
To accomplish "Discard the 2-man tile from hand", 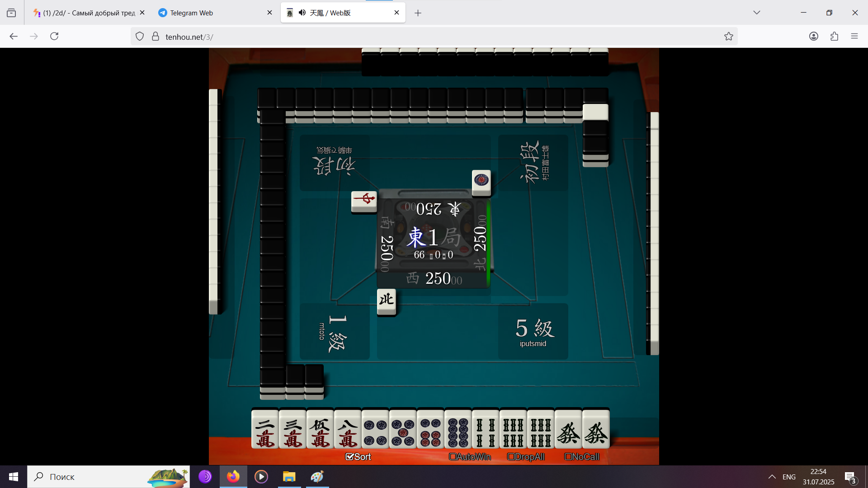I will point(265,429).
